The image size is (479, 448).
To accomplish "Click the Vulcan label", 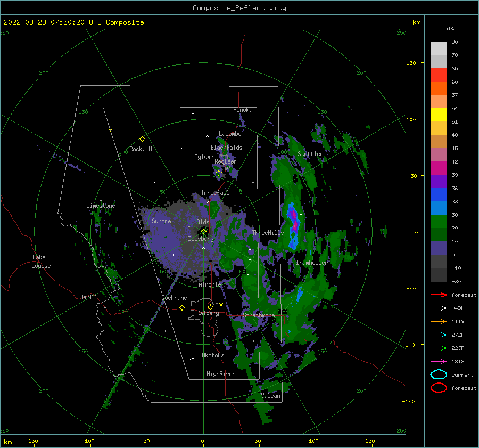I will pyautogui.click(x=271, y=396).
